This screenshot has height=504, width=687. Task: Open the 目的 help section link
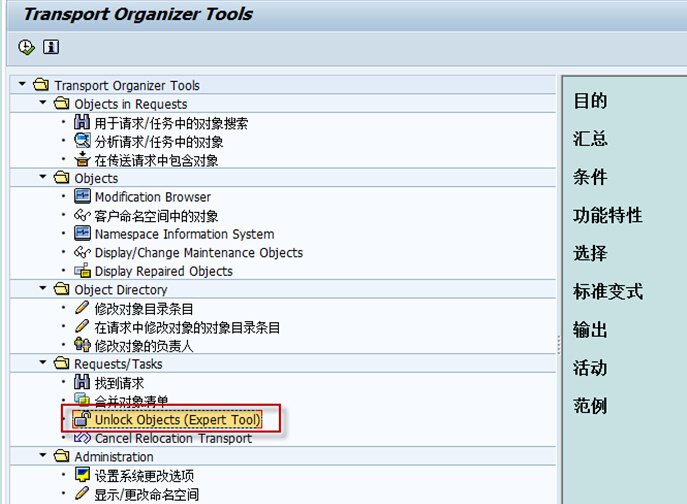[x=590, y=101]
